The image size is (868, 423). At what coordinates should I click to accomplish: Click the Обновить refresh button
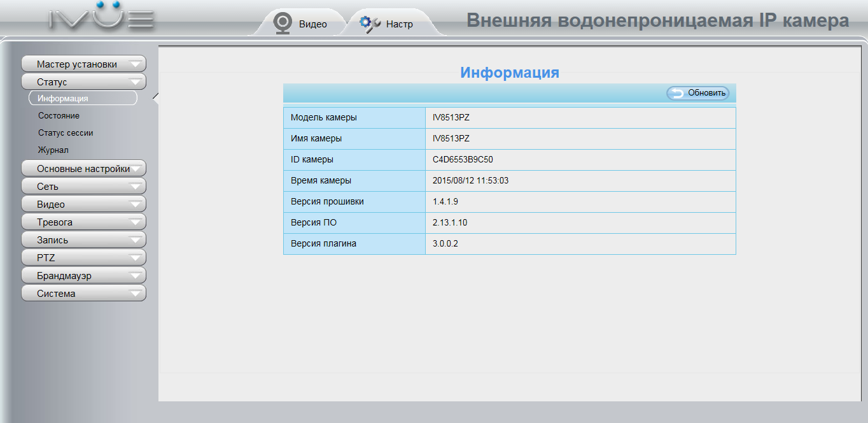click(x=697, y=93)
